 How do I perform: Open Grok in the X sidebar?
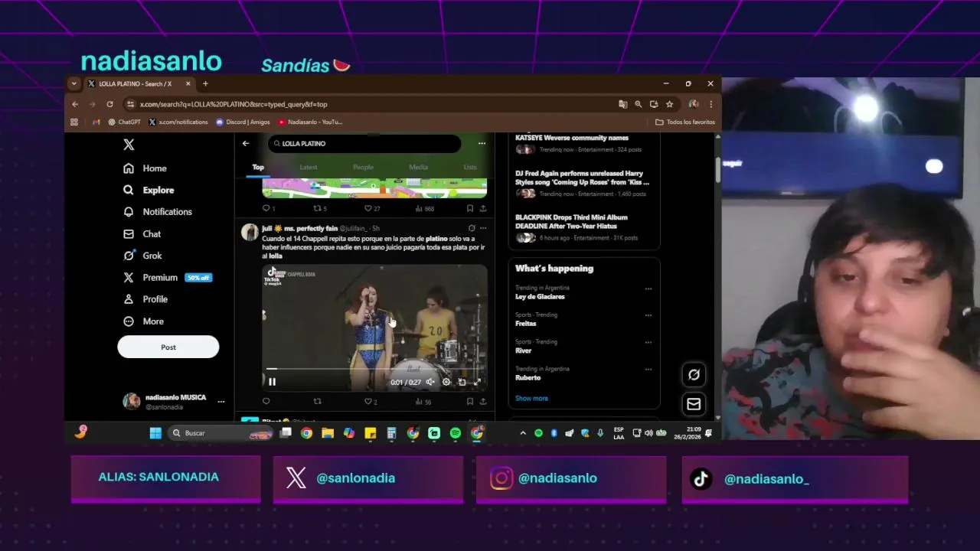click(x=142, y=256)
